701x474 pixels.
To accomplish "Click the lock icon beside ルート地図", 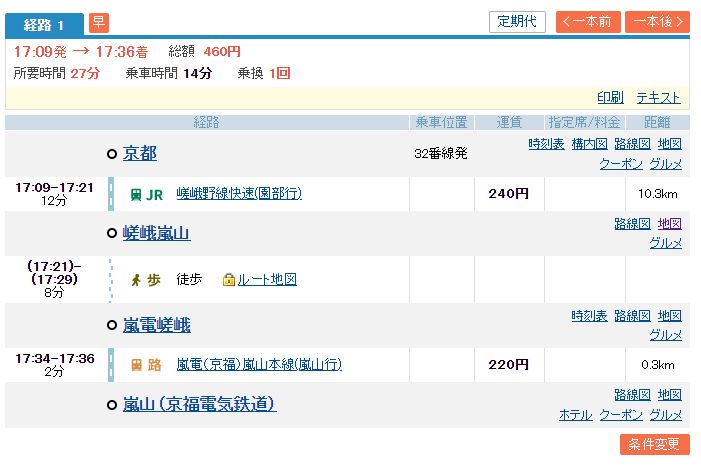I will point(229,280).
